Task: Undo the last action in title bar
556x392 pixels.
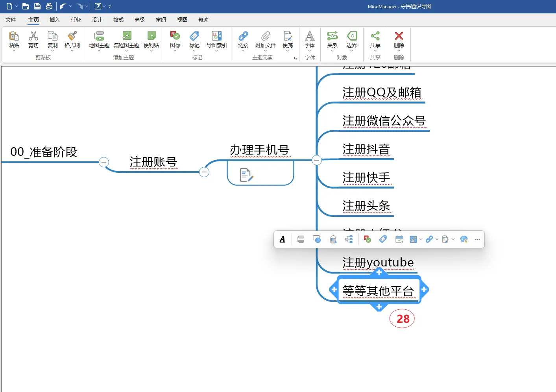Action: click(63, 6)
